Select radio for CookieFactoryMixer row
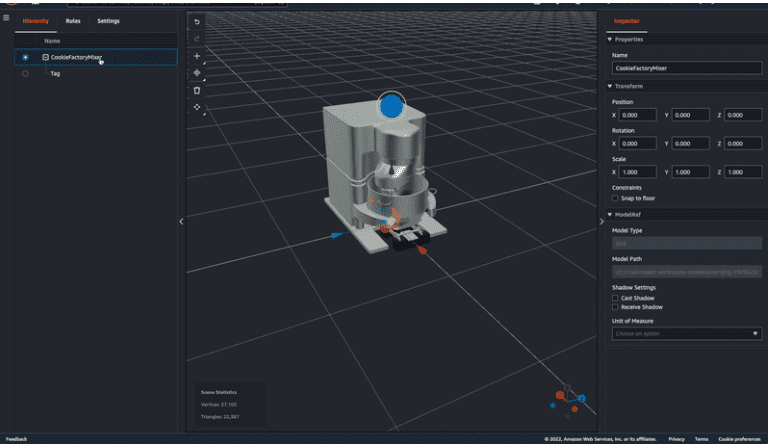 point(25,58)
